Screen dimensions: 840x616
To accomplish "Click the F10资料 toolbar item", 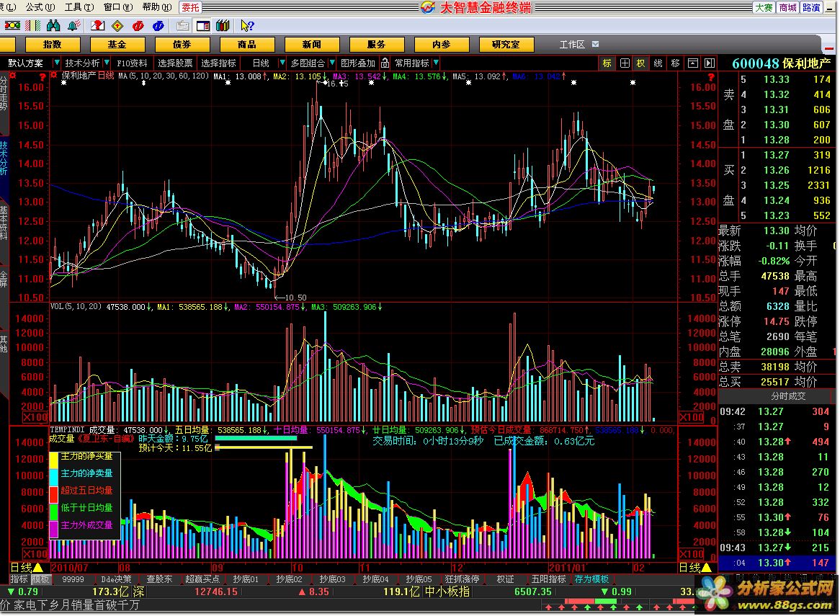I will click(132, 63).
